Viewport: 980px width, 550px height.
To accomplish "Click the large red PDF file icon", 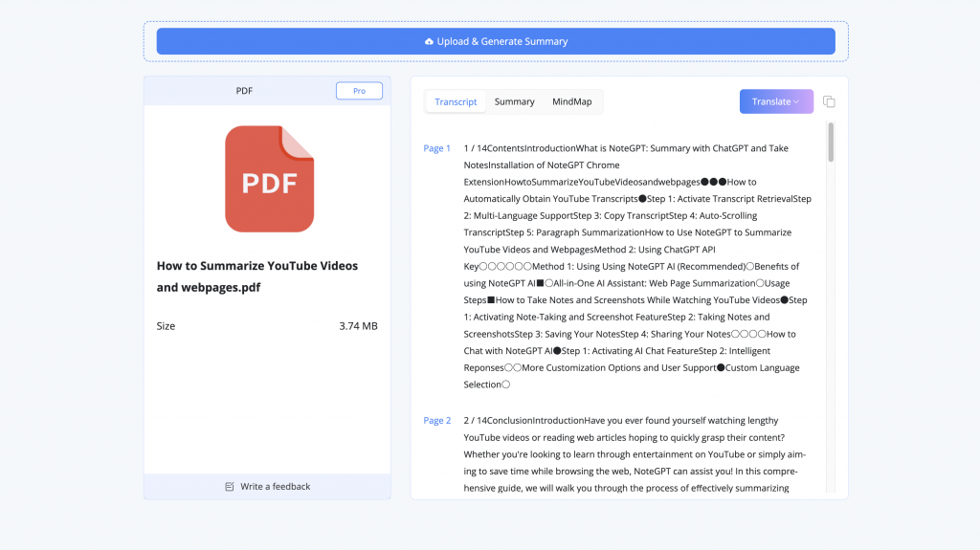I will (x=269, y=179).
